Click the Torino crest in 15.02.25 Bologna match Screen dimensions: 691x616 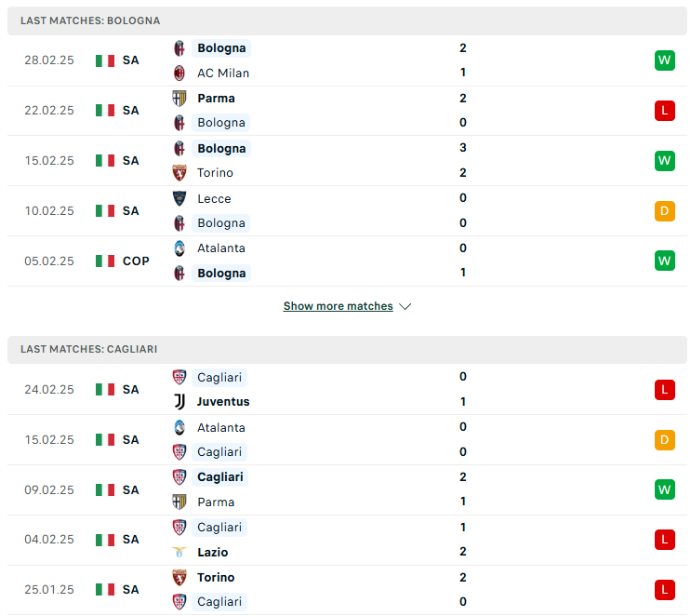point(179,173)
